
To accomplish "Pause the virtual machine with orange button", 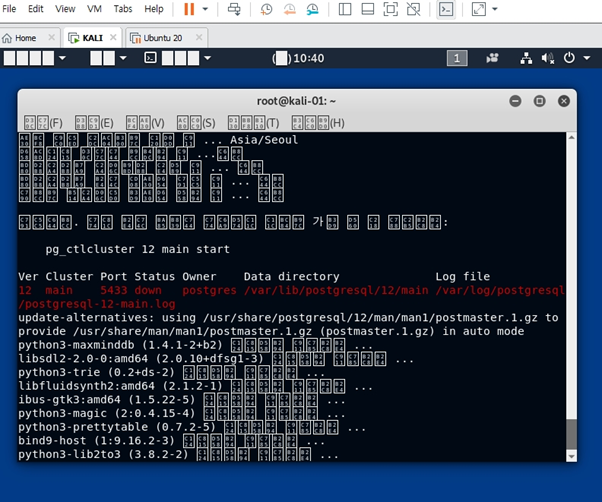I will click(189, 9).
